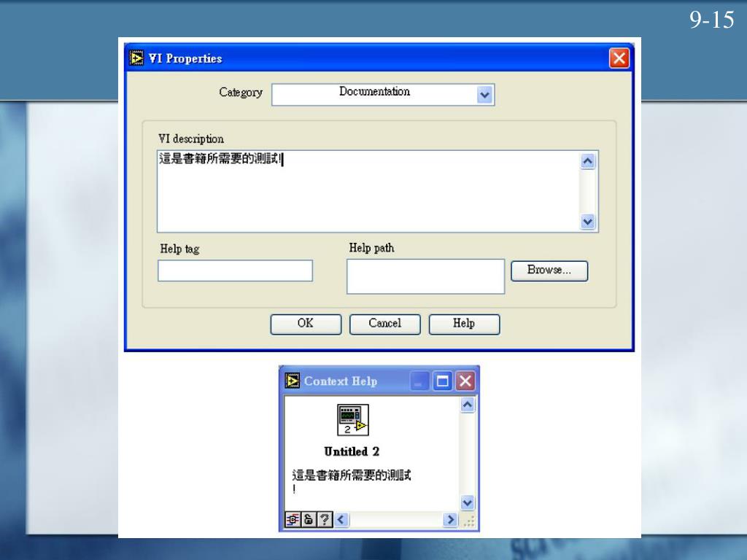Select the Documentation category combo box
This screenshot has height=560, width=747.
[383, 94]
